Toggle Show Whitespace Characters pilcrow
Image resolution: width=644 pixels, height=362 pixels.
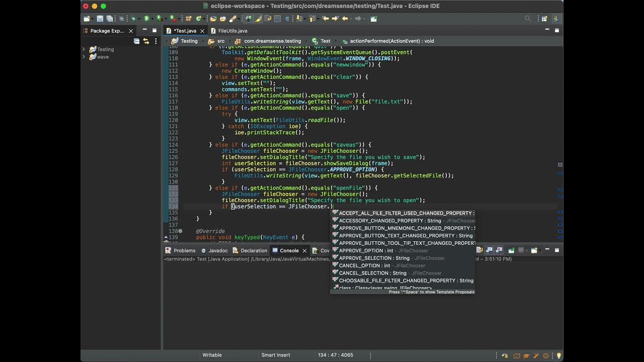(x=287, y=19)
